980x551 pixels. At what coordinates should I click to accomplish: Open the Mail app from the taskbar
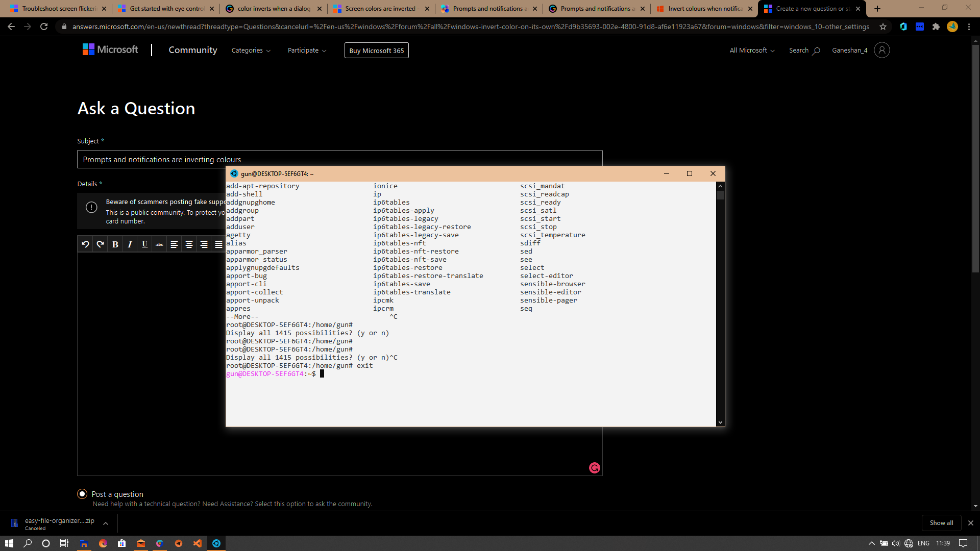(141, 543)
